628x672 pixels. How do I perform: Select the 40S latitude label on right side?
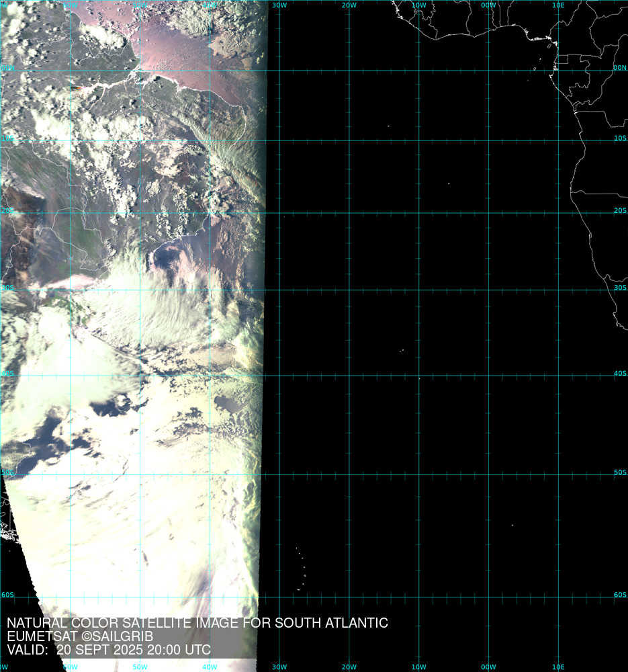[619, 373]
